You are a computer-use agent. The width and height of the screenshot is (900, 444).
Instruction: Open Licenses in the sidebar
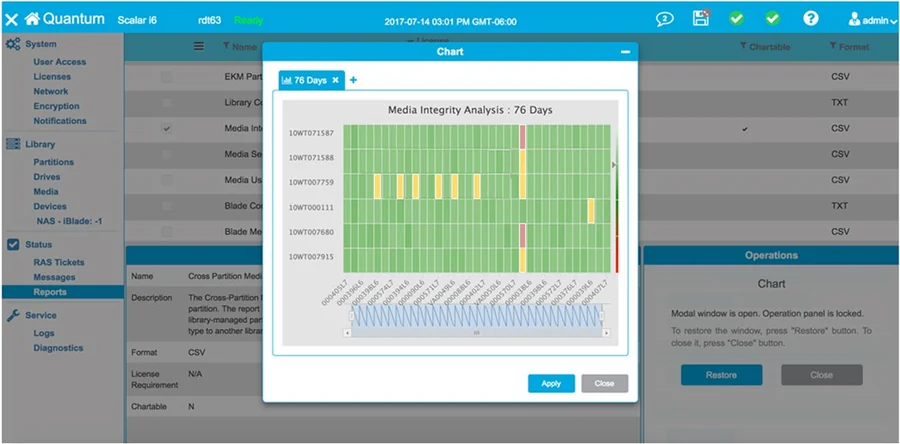[52, 76]
